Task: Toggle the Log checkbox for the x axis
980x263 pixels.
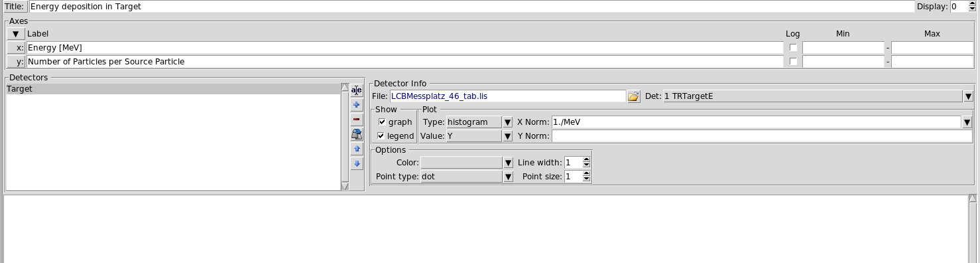Action: point(793,48)
